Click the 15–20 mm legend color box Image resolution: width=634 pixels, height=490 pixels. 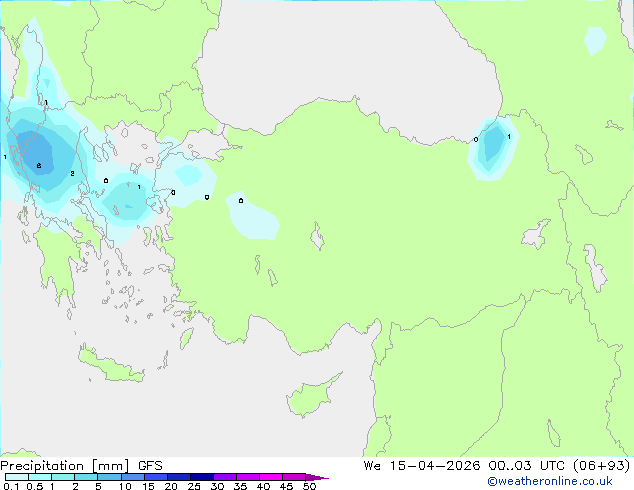click(x=156, y=477)
